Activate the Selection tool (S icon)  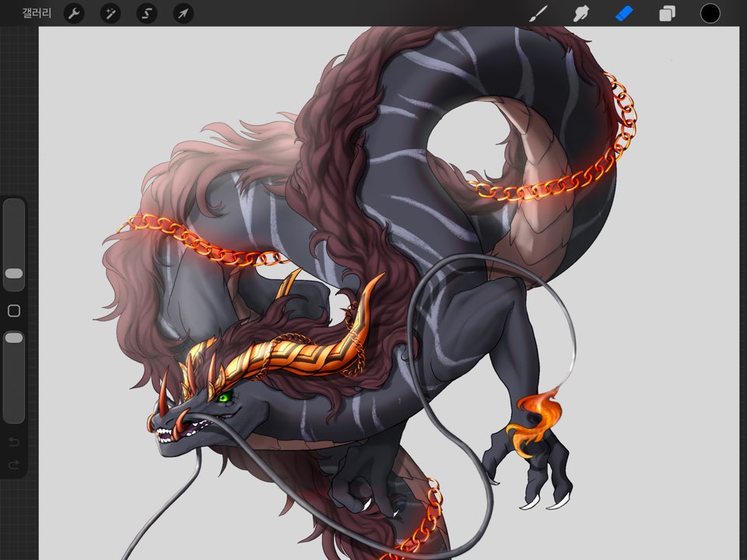(147, 13)
